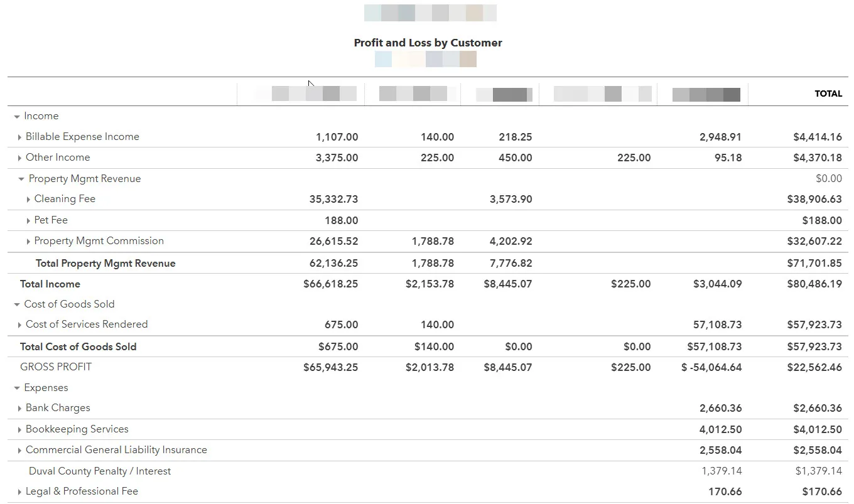The height and width of the screenshot is (504, 854).
Task: Expand Billable Expense Income row
Action: (19, 137)
